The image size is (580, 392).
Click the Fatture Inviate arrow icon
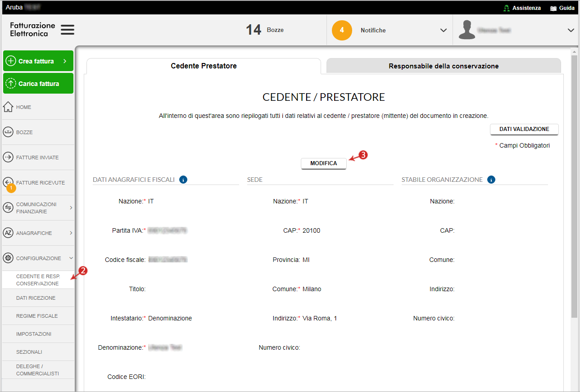[x=8, y=158]
